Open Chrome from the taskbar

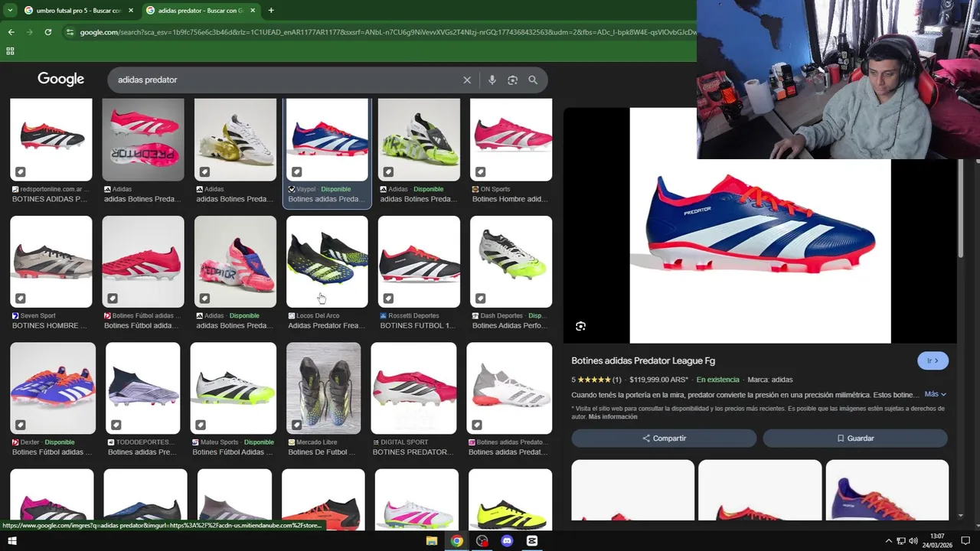click(x=457, y=541)
